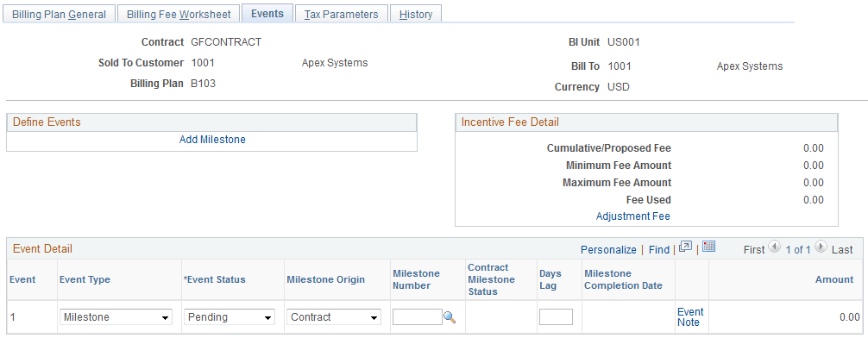Expand the Event Type Milestone dropdown
Image resolution: width=868 pixels, height=338 pixels.
116,317
